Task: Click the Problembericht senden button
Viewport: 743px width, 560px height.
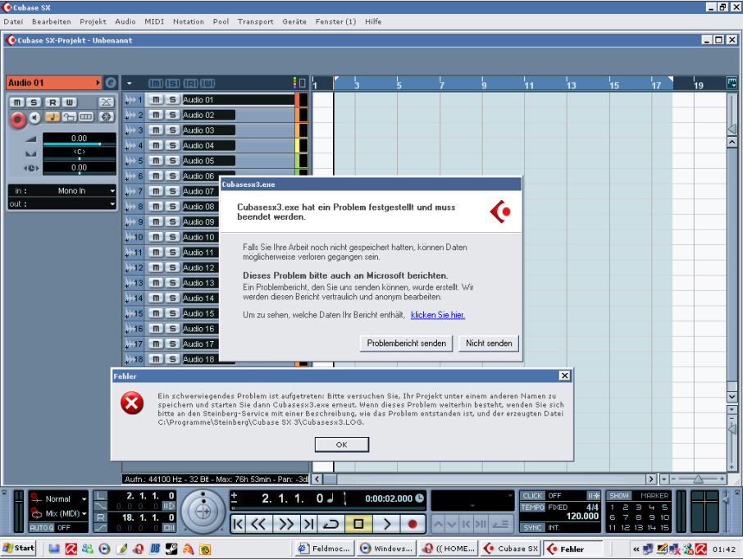Action: click(406, 343)
